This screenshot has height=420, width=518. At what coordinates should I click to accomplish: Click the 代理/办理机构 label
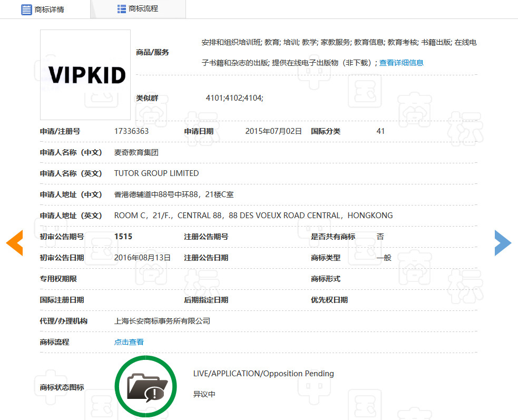[x=63, y=321]
